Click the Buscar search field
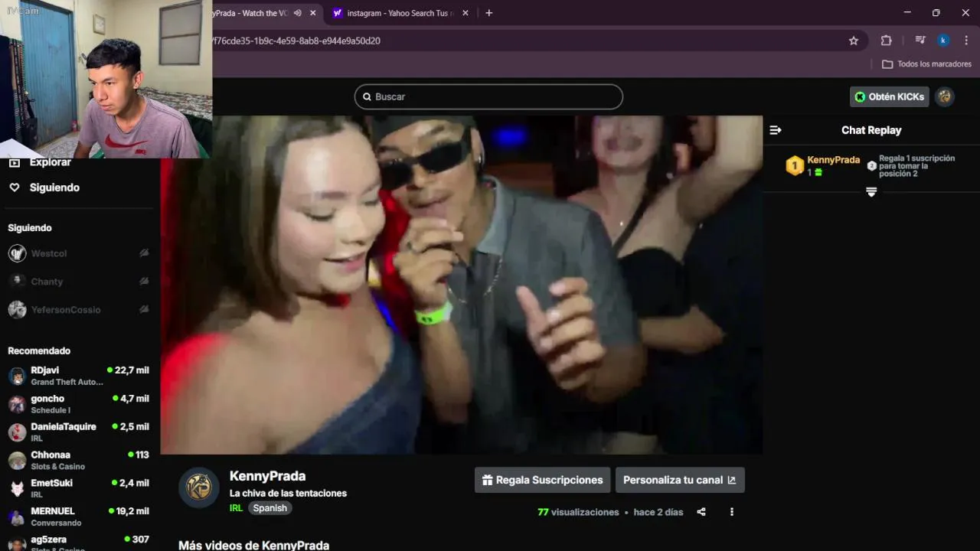 tap(488, 96)
